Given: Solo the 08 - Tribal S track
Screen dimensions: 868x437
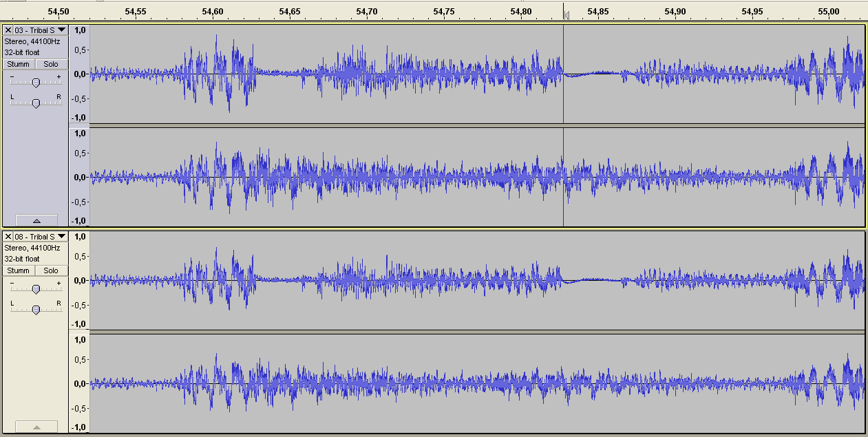Looking at the screenshot, I should pyautogui.click(x=51, y=270).
